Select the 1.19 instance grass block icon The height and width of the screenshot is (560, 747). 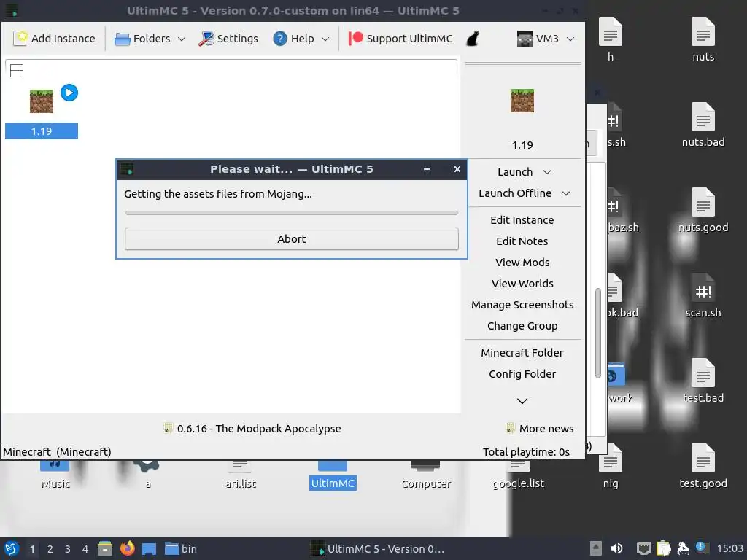coord(42,101)
